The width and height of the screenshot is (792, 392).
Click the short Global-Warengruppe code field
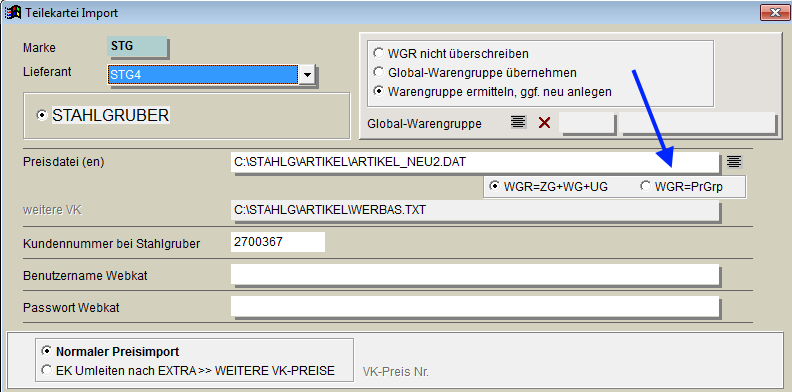pos(587,123)
